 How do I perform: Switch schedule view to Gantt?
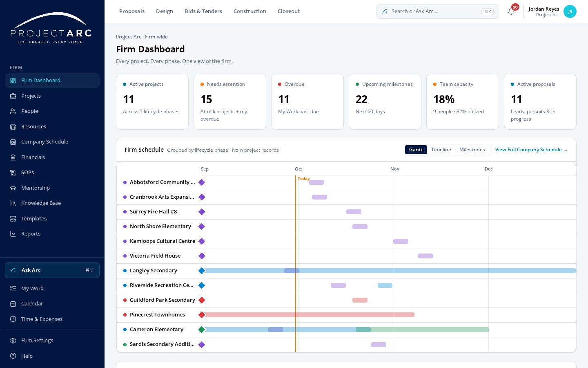click(x=416, y=150)
